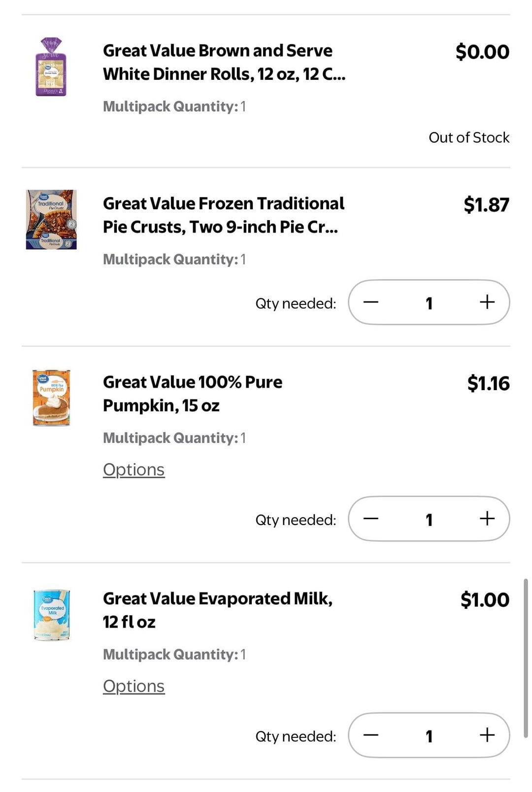Decrease quantity of Evaporated Milk
The width and height of the screenshot is (532, 792).
371,735
